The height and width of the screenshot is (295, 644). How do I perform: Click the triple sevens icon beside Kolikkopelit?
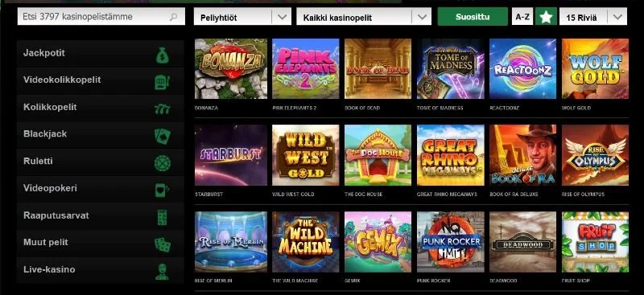pyautogui.click(x=163, y=109)
